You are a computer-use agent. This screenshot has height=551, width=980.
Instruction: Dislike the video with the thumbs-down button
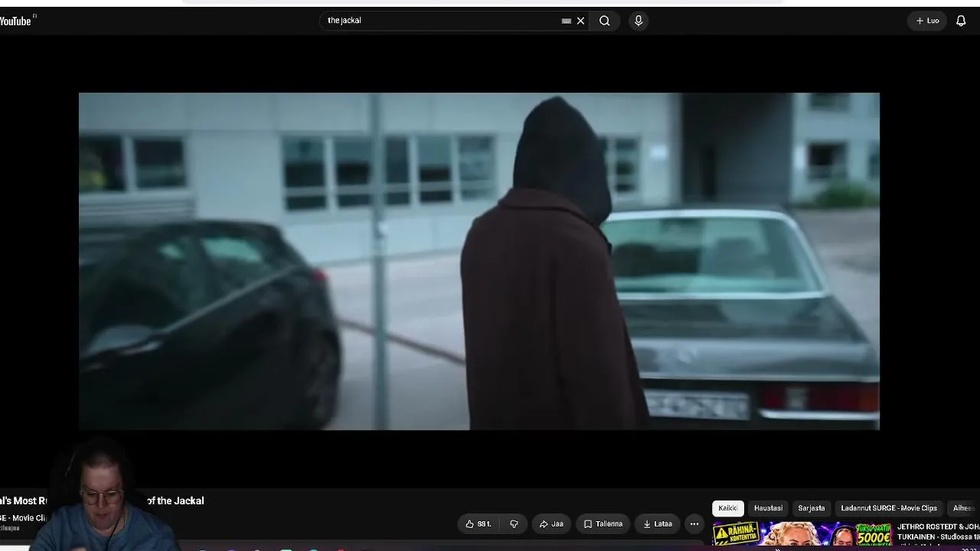(514, 524)
